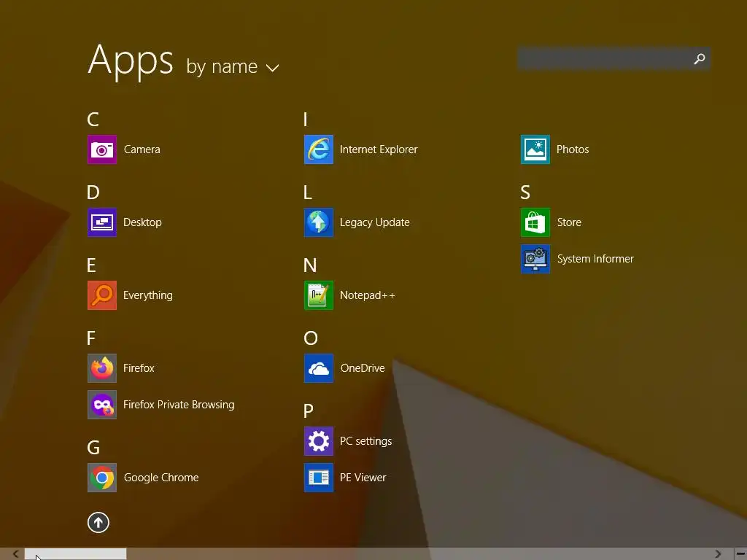
Task: Click the 'Google Chrome' label text
Action: click(161, 478)
